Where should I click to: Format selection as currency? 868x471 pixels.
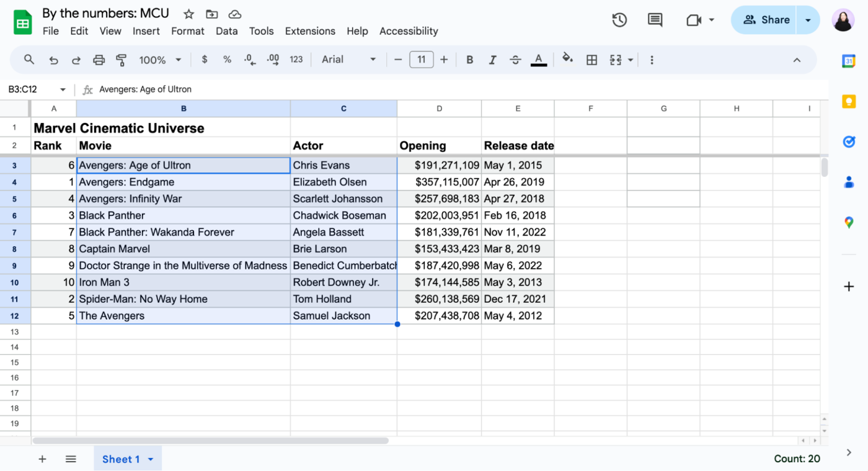point(205,60)
